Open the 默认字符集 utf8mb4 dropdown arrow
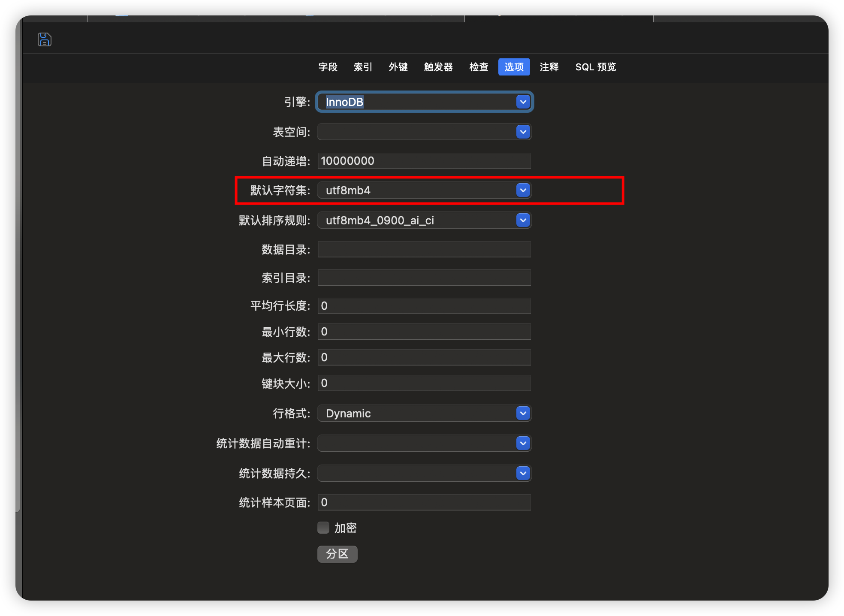Screen dimensions: 844x616 (x=523, y=190)
